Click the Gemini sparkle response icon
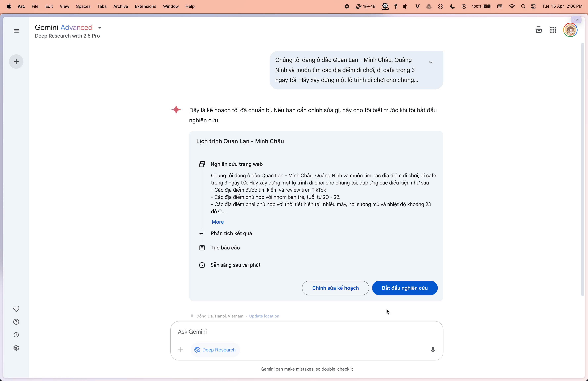This screenshot has height=381, width=588. click(x=176, y=110)
